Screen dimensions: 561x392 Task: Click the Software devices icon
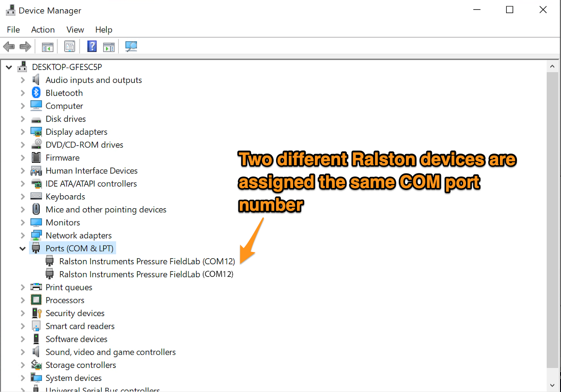pos(36,339)
